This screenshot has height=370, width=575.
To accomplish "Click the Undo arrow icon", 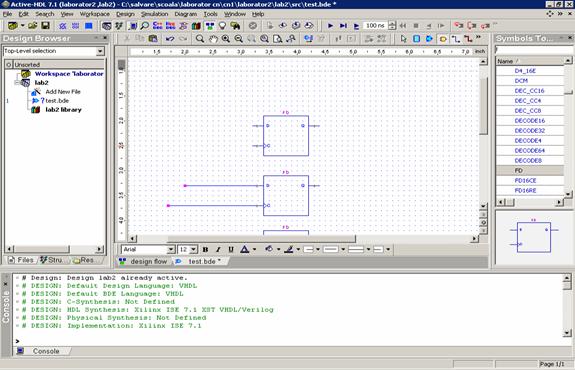I will [x=170, y=39].
